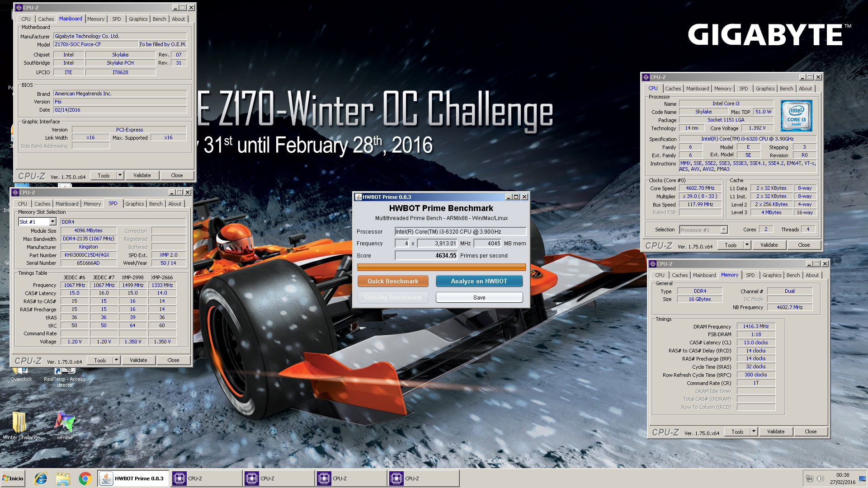
Task: Select the first CPU-Z taskbar item
Action: (206, 479)
